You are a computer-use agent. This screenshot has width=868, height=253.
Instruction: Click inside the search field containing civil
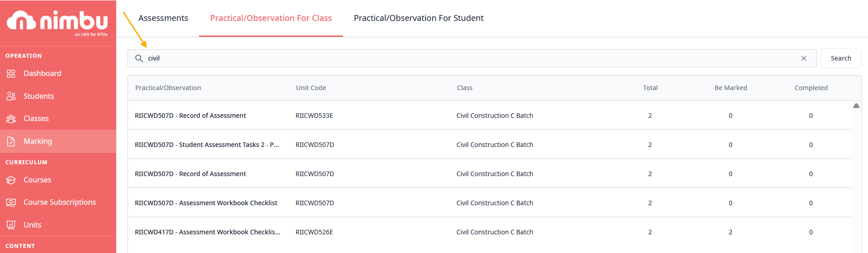tap(455, 58)
